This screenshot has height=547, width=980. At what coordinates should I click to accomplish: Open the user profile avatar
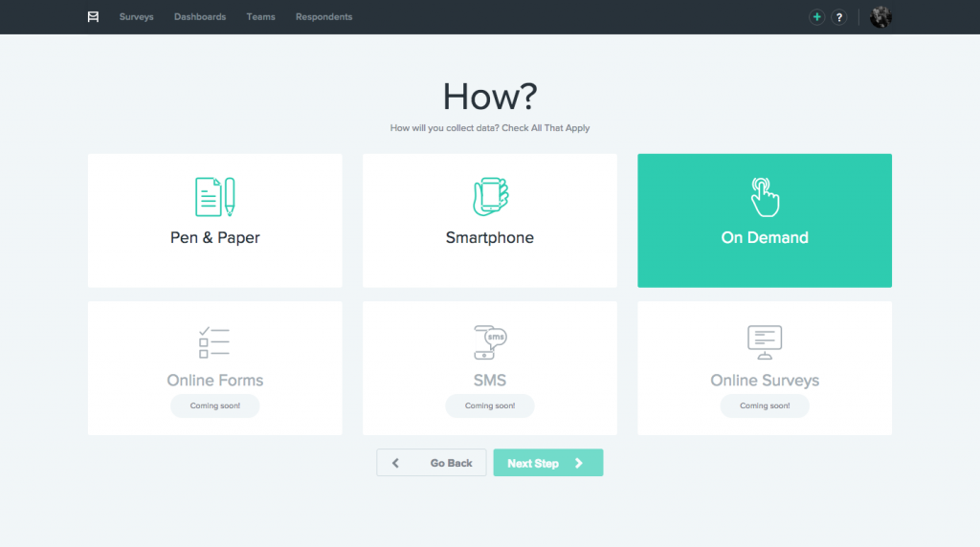(880, 17)
